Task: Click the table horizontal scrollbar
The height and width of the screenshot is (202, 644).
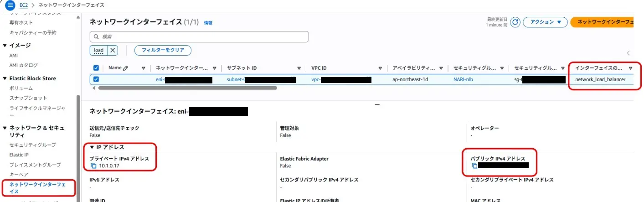Action: tap(188, 88)
